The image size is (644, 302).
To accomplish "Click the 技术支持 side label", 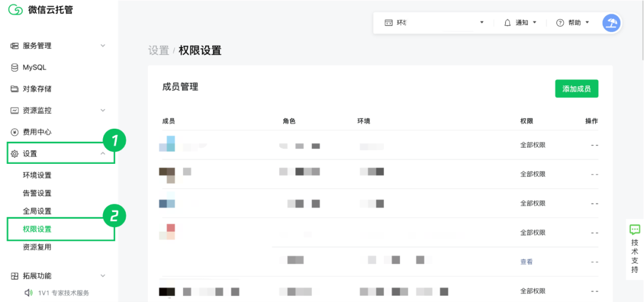I will point(635,256).
